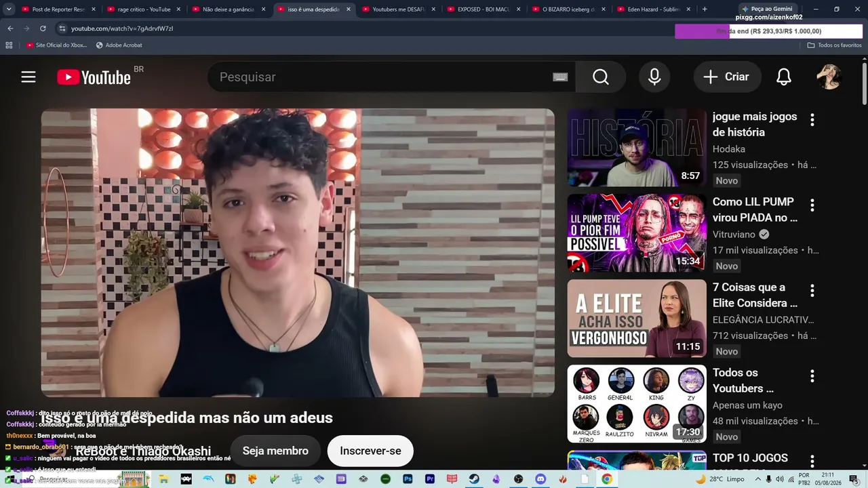Viewport: 868px width, 488px height.
Task: Launch Photoshop from the taskbar
Action: click(x=408, y=479)
